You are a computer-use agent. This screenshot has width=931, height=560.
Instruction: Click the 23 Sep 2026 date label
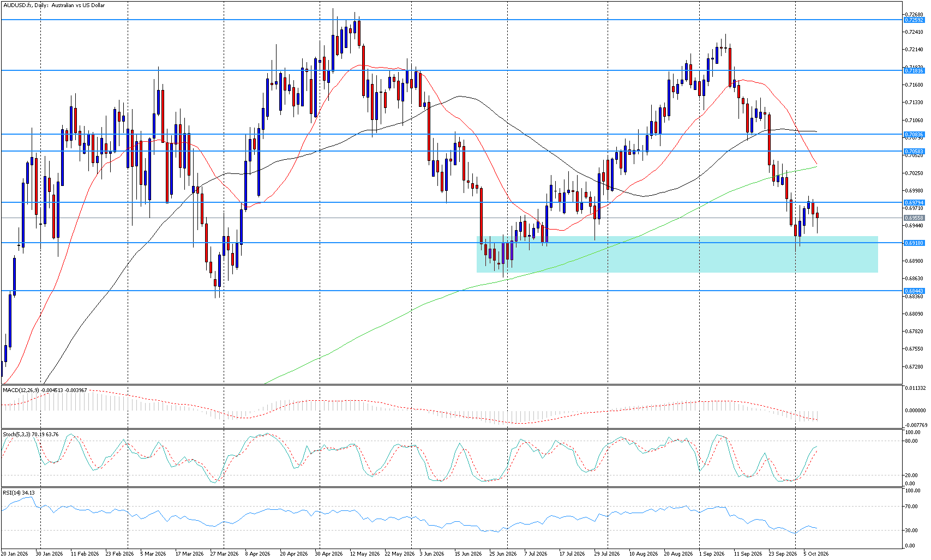(783, 554)
